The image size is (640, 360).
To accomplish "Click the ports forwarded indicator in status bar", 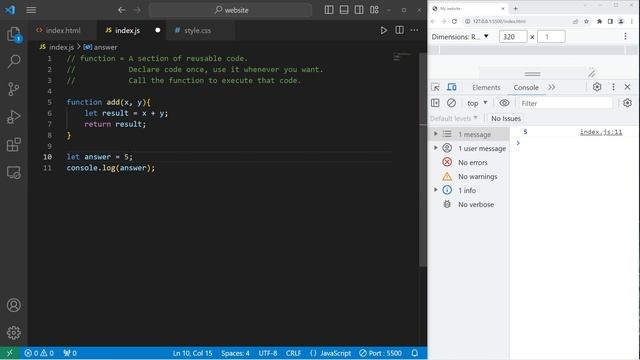I will pos(70,353).
